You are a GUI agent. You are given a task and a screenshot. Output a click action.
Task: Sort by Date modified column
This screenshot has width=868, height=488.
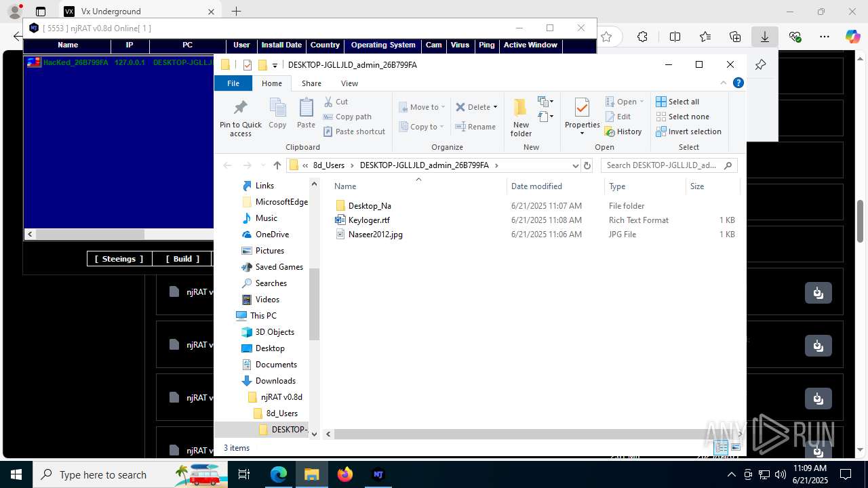tap(555, 186)
